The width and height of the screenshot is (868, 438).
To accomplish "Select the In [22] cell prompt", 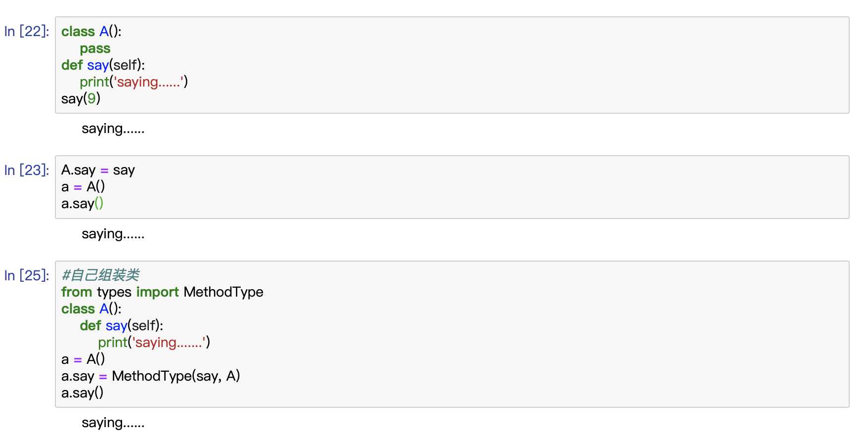I will [27, 31].
